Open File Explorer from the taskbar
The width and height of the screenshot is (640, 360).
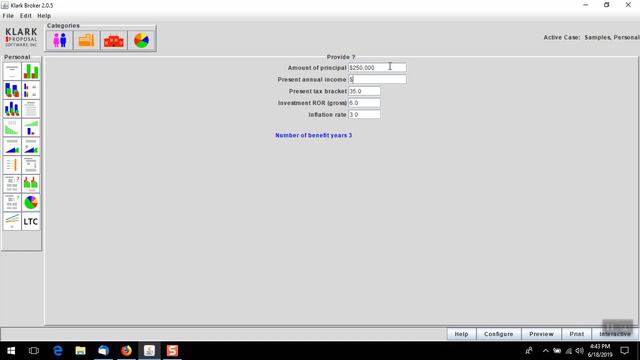(x=80, y=351)
